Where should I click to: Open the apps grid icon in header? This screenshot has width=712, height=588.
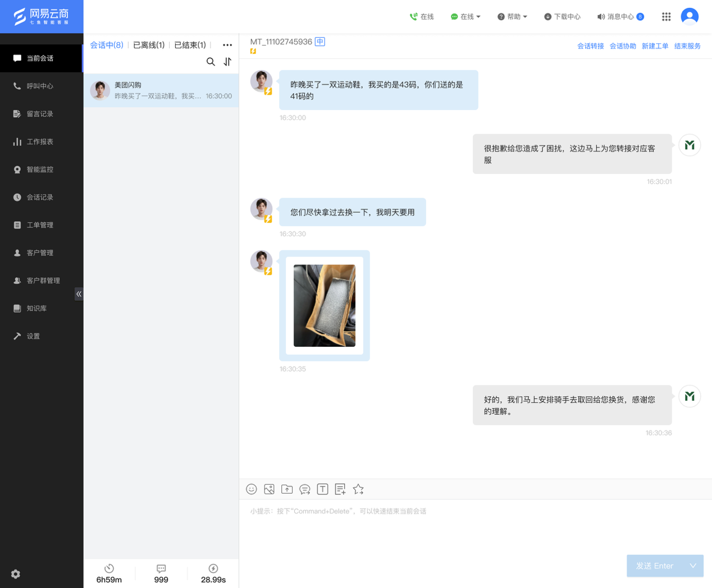(666, 17)
